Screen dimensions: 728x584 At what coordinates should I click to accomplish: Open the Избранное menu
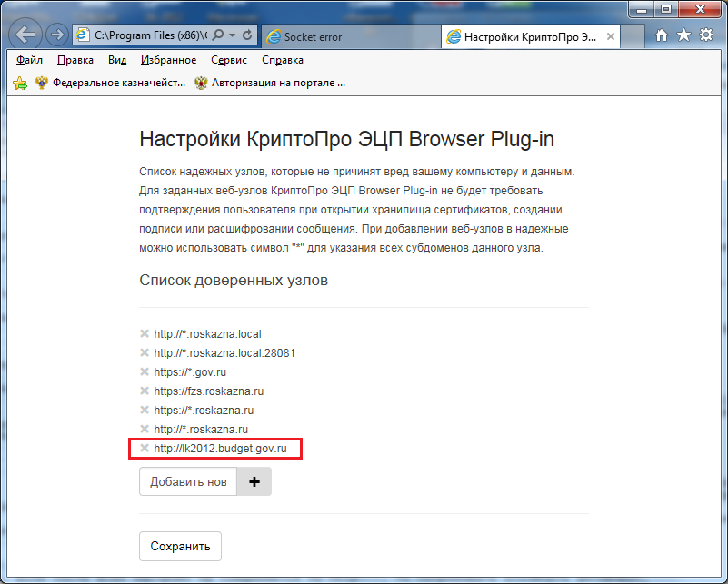(168, 60)
